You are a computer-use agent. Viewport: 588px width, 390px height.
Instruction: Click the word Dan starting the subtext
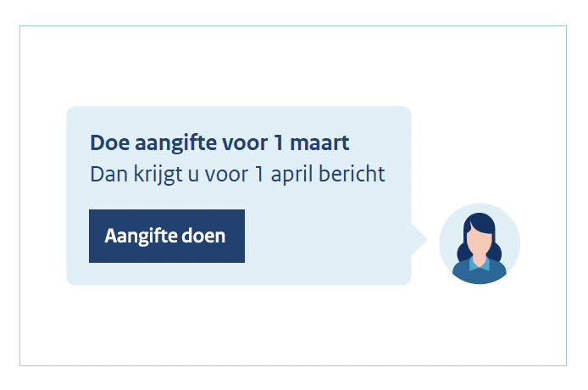[x=108, y=175]
